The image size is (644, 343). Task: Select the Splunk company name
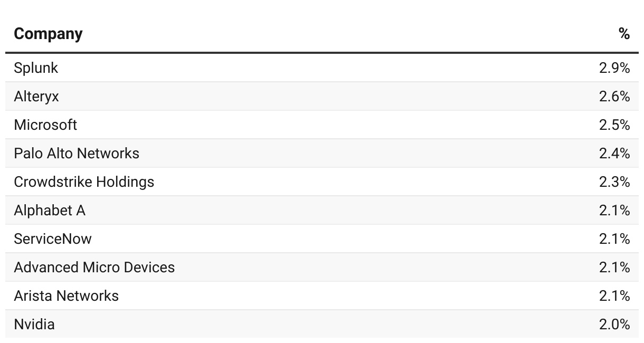[36, 68]
